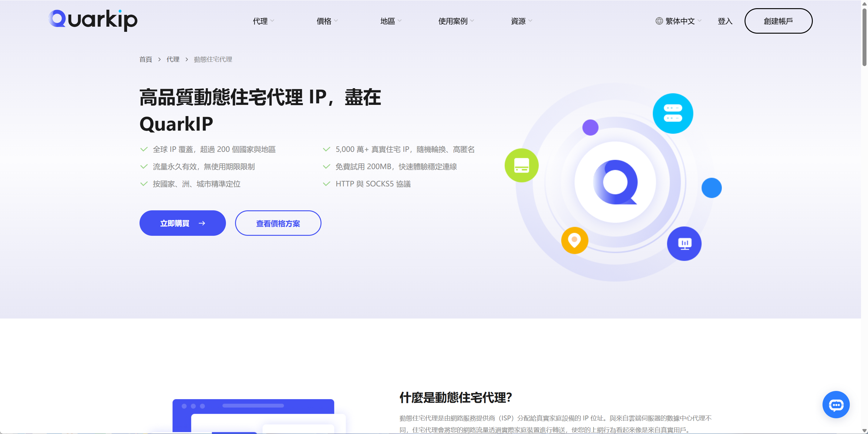
Task: Click the heading 什麼是動態住宅代理?
Action: tap(456, 397)
